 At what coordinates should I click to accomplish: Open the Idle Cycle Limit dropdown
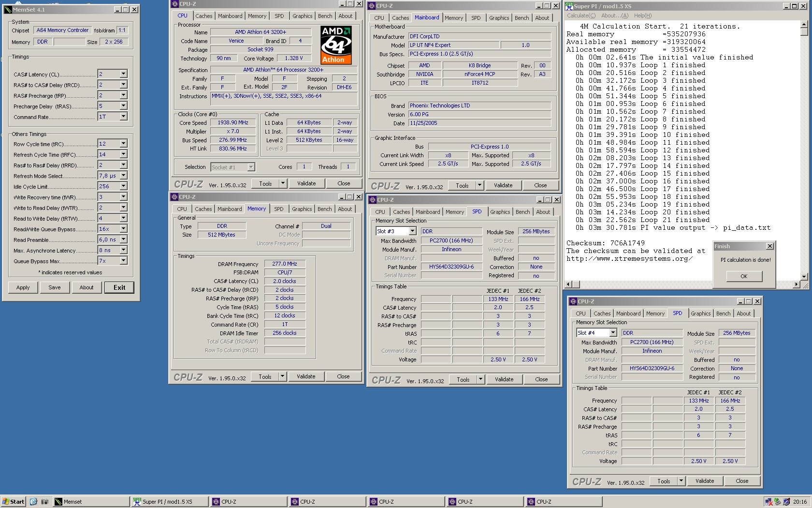pos(123,186)
